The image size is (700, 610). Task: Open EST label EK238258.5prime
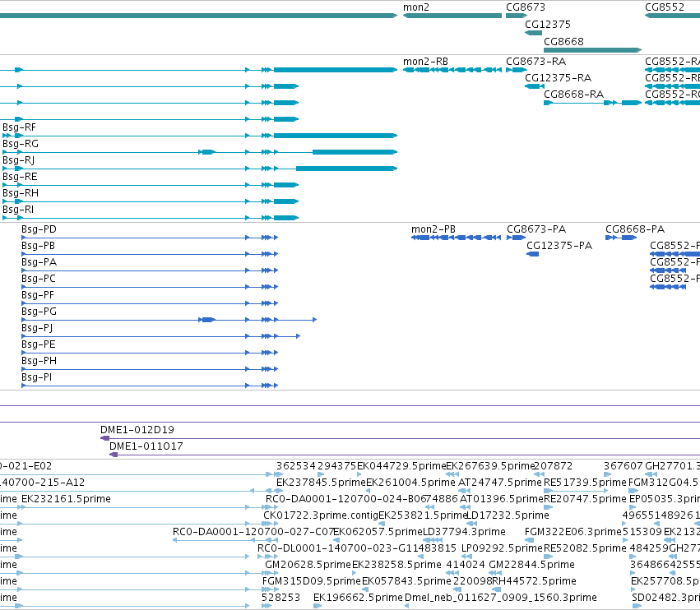click(396, 565)
